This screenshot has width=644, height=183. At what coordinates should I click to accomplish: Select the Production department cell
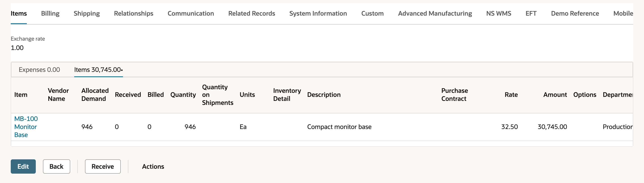[x=618, y=127]
